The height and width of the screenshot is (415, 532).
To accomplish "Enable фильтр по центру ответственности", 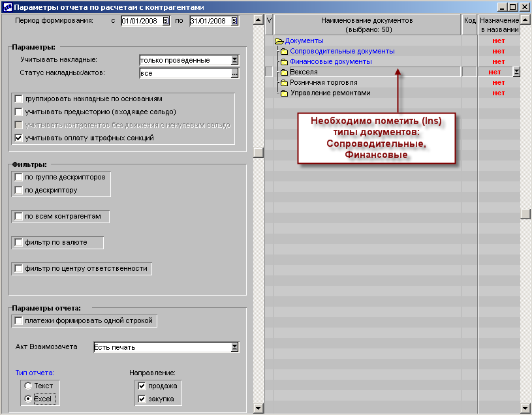I will [19, 269].
